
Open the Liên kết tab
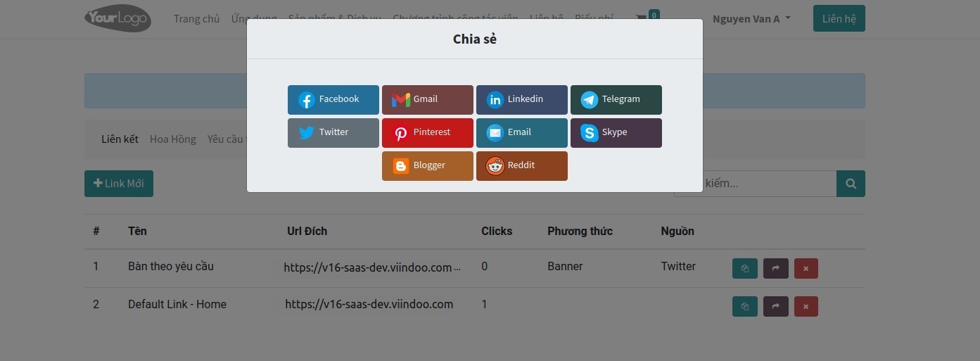pos(120,139)
